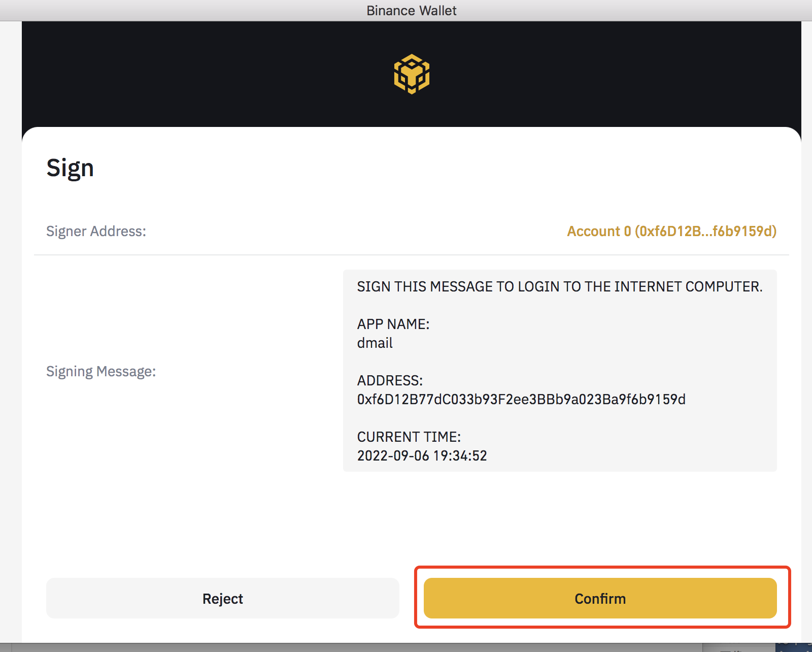The image size is (812, 652).
Task: Click the 'APP NAME:' line
Action: [393, 324]
